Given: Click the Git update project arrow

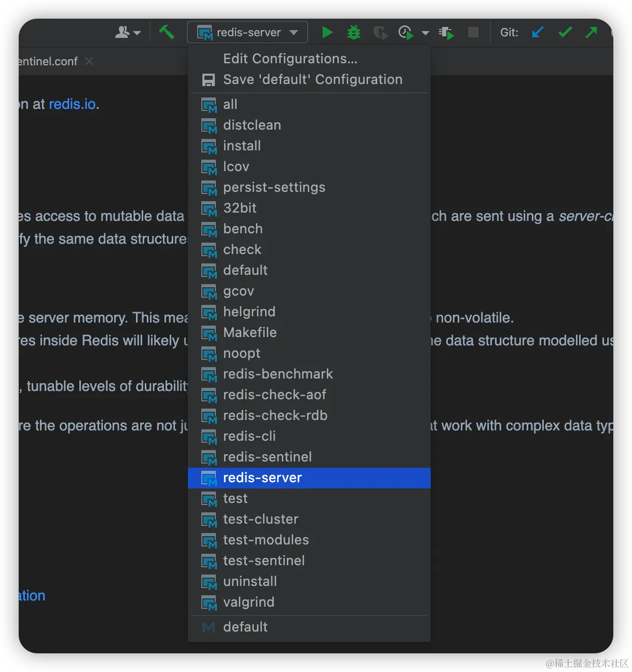Looking at the screenshot, I should tap(538, 32).
